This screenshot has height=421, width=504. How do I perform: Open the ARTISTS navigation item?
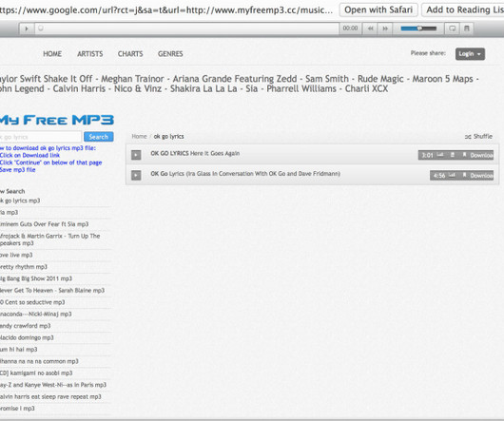[90, 54]
